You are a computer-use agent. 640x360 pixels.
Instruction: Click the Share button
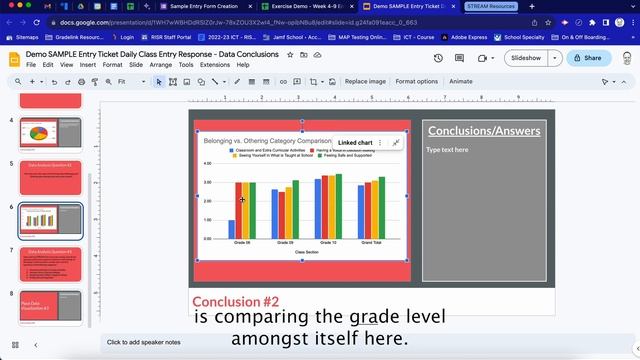pos(588,58)
